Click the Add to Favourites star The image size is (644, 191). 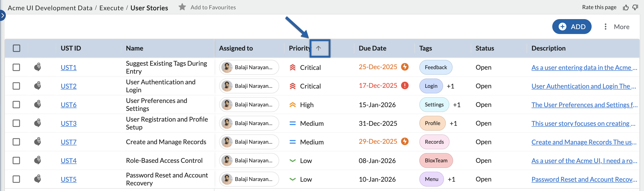tap(182, 7)
